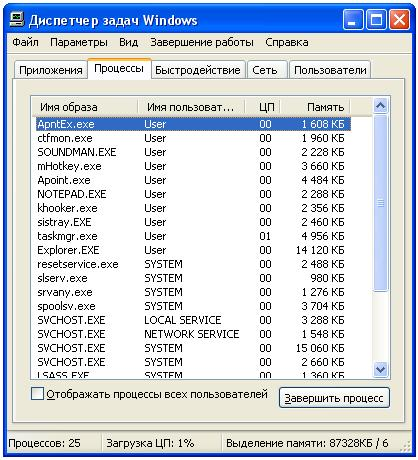Select the ctfmon.exe process
This screenshot has width=418, height=460.
click(x=193, y=138)
